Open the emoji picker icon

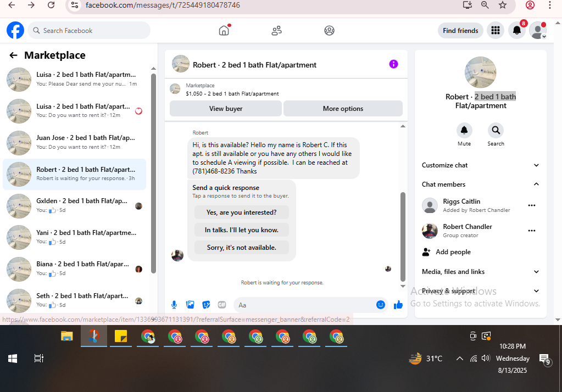(x=381, y=305)
